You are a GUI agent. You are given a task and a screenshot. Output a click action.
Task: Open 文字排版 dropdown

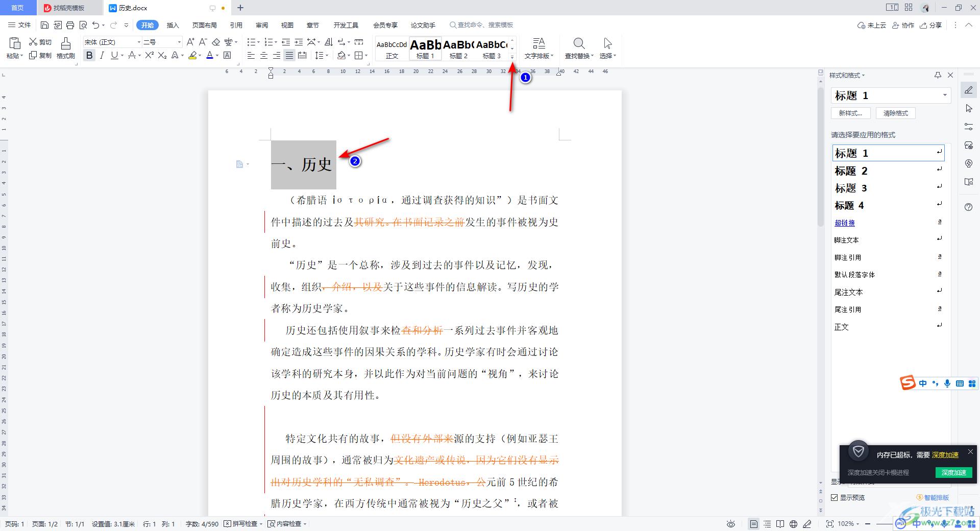(x=539, y=49)
